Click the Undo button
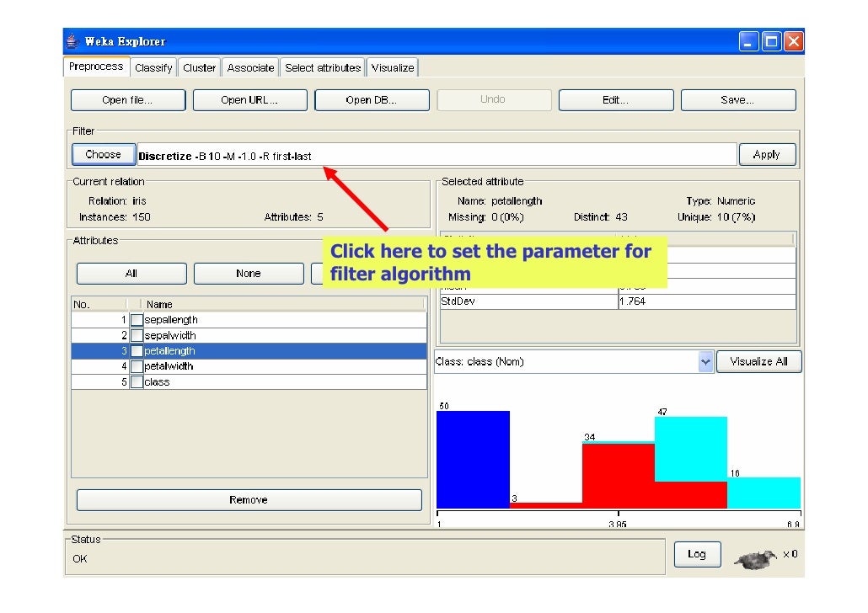The height and width of the screenshot is (613, 868). coord(494,100)
